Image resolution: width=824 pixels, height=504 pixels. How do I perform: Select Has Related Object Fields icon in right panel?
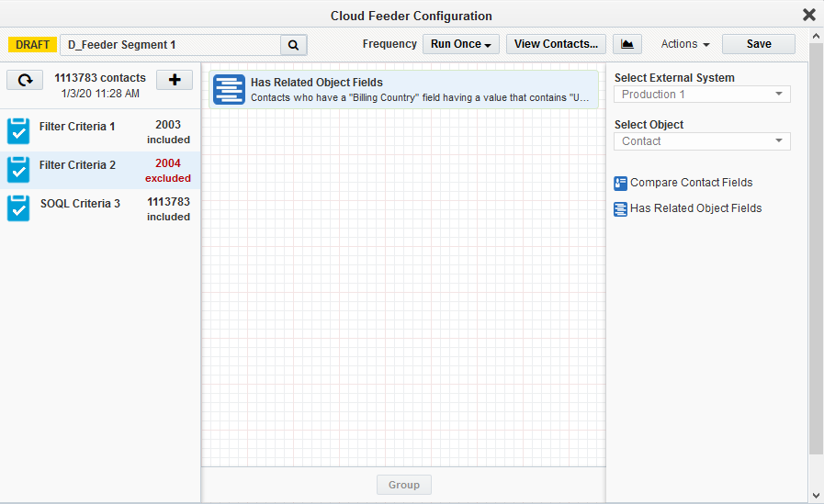pyautogui.click(x=621, y=208)
